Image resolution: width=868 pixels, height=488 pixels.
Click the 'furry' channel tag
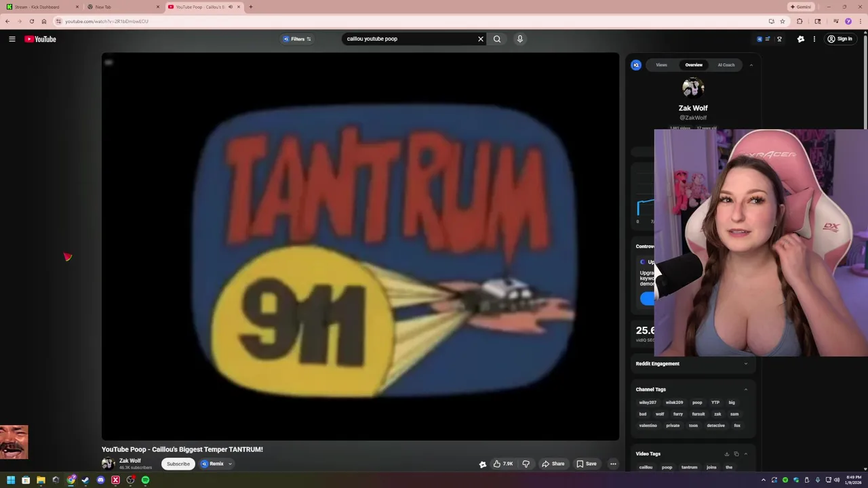678,414
